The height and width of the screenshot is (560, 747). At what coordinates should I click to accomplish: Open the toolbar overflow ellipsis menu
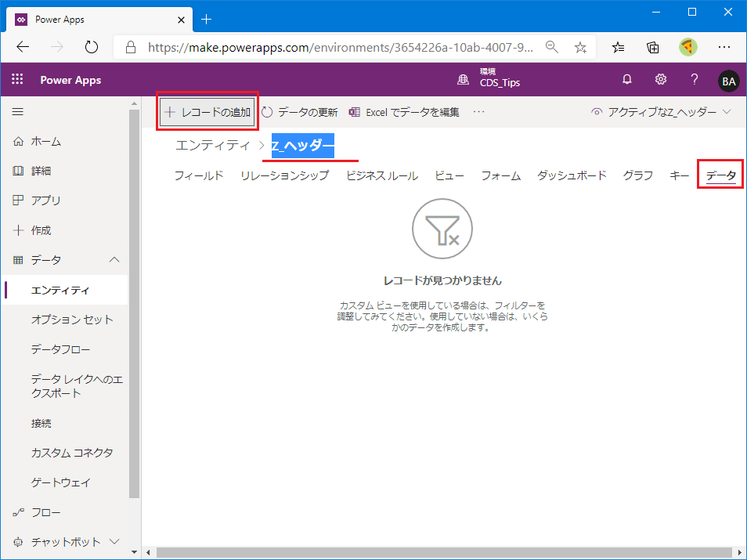pyautogui.click(x=478, y=111)
